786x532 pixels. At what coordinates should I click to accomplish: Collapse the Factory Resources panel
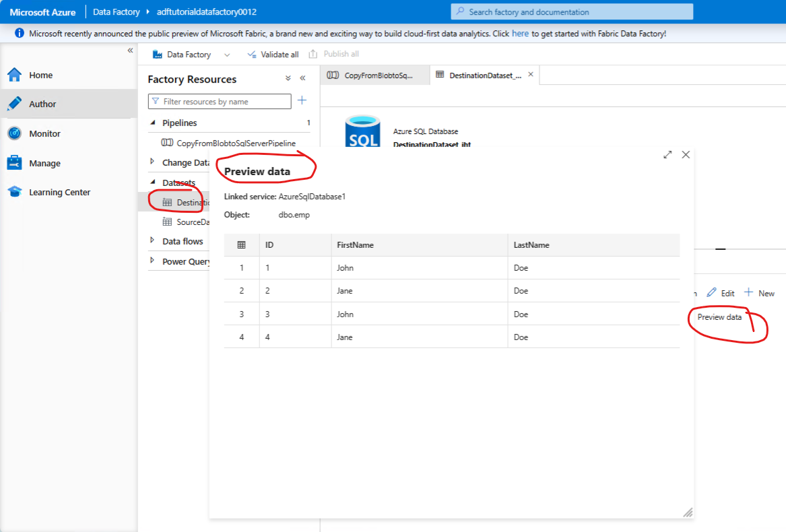tap(303, 78)
